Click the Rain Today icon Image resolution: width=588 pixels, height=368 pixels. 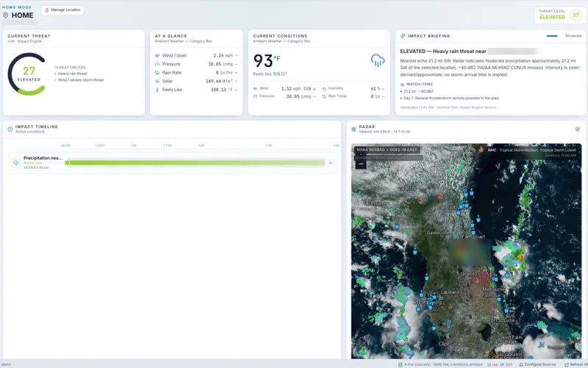pyautogui.click(x=324, y=96)
